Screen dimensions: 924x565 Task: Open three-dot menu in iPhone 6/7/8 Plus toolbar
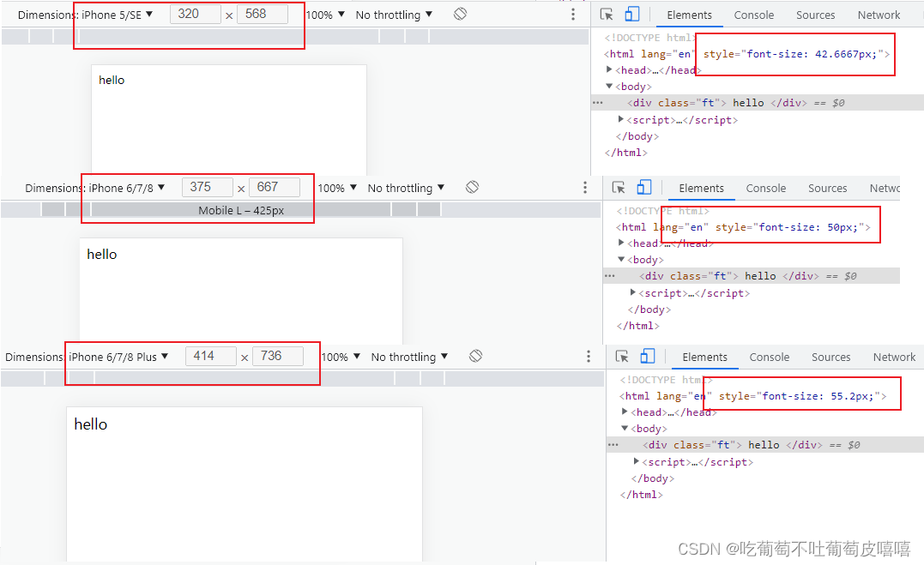coord(588,356)
